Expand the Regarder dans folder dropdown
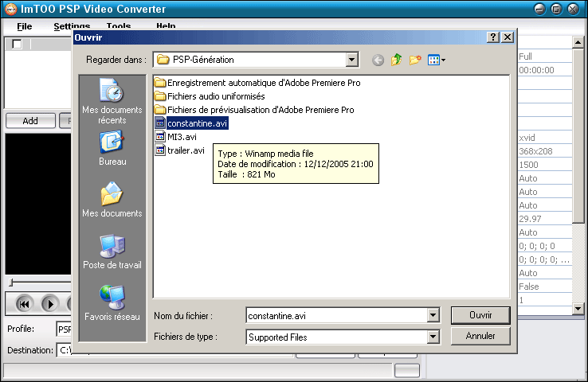Viewport: 588px width, 382px height. coord(351,60)
